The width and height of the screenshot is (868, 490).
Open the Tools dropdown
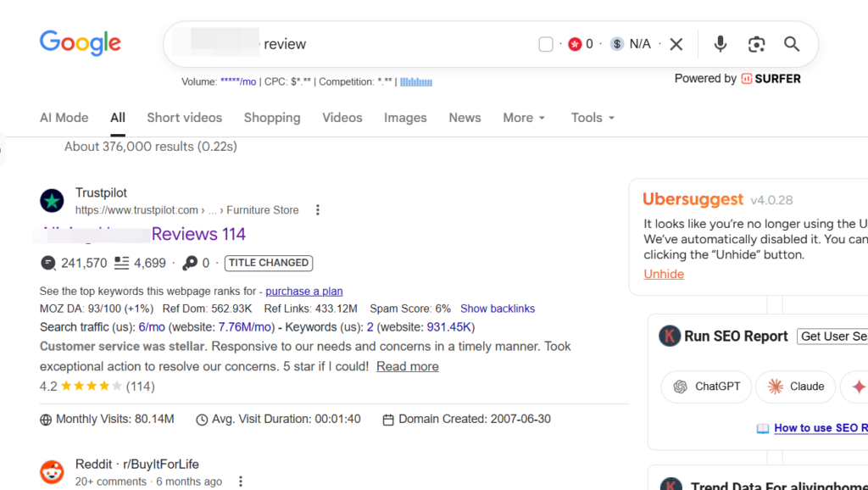(593, 118)
